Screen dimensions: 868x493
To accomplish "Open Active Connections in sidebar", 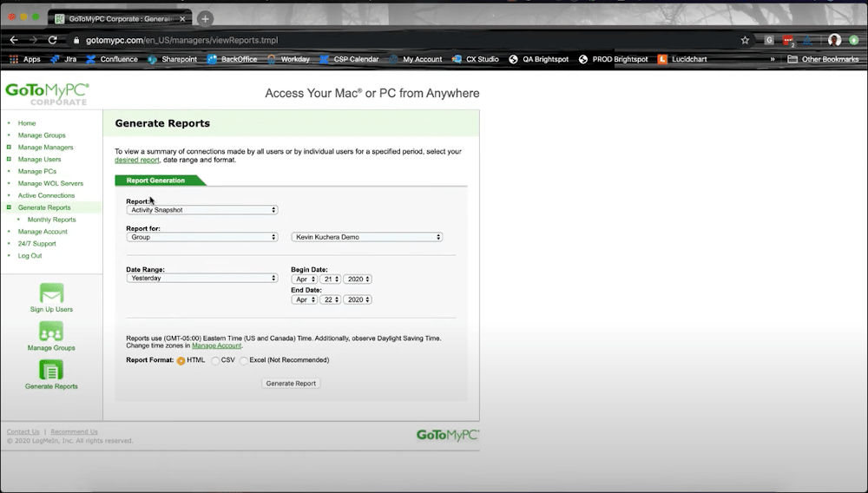I will tap(46, 195).
